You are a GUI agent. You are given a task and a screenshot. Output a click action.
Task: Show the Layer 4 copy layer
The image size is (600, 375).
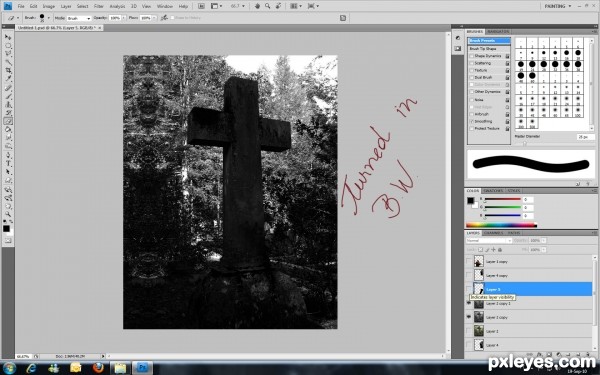tap(469, 275)
